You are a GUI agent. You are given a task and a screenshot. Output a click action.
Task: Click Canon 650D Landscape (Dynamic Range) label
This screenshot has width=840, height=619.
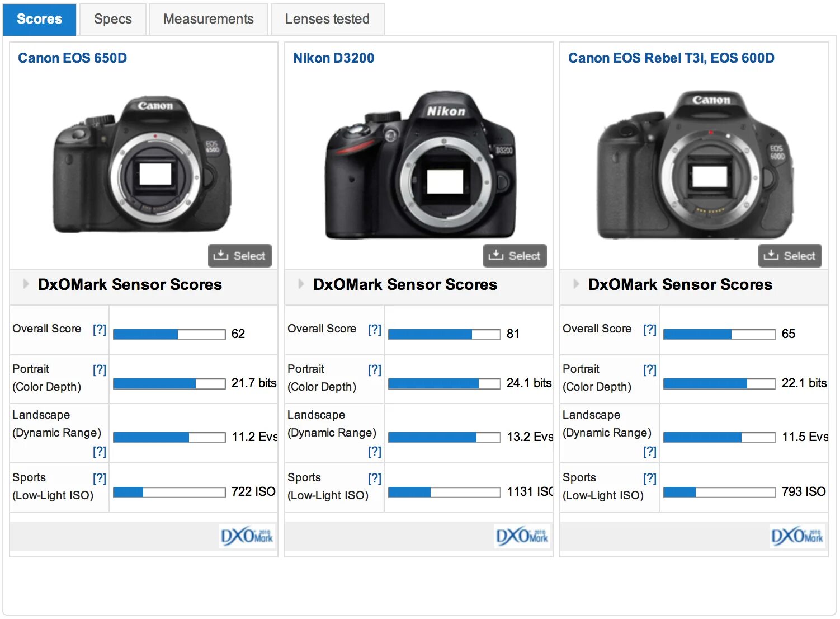(x=56, y=424)
